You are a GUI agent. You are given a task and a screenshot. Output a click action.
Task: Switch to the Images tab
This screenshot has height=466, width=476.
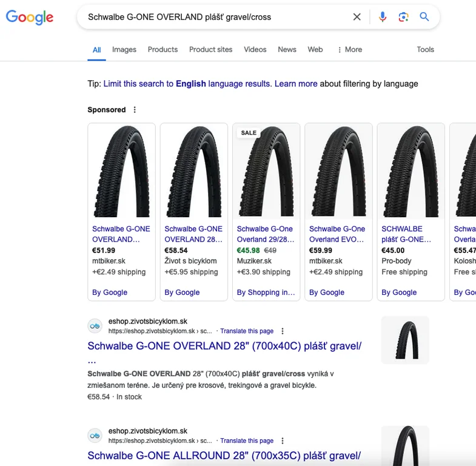pyautogui.click(x=124, y=50)
